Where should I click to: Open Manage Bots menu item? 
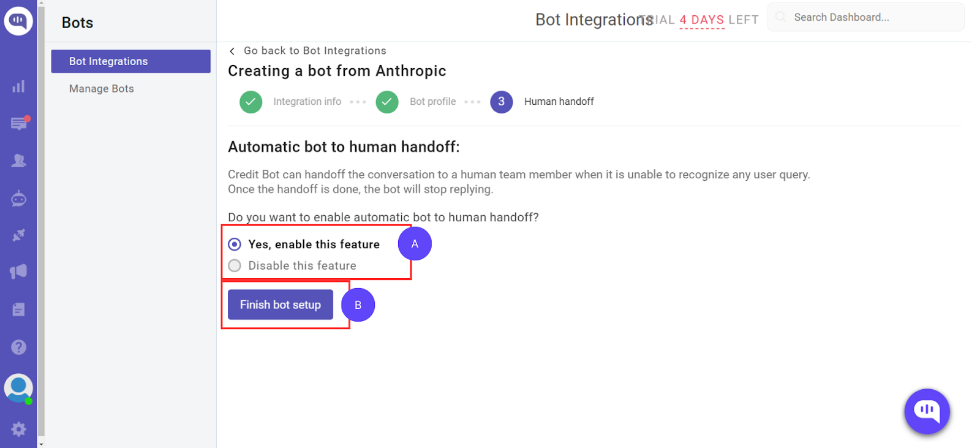pyautogui.click(x=102, y=89)
